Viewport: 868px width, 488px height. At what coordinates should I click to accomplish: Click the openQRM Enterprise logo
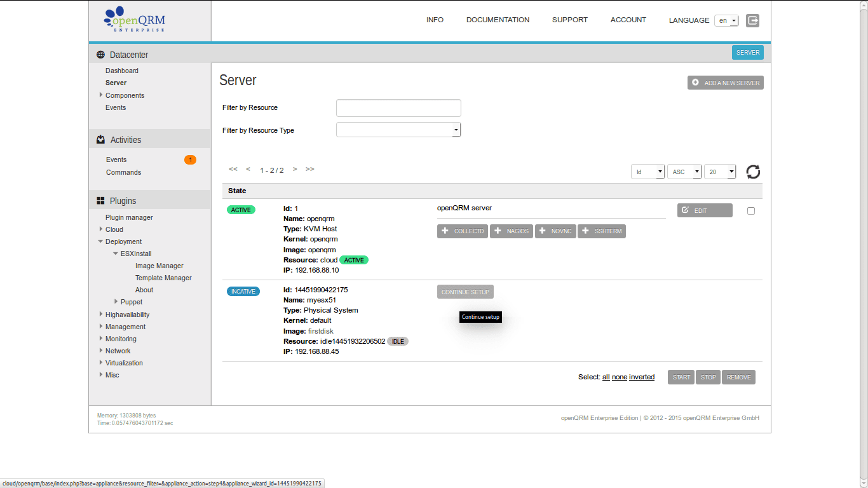point(134,20)
